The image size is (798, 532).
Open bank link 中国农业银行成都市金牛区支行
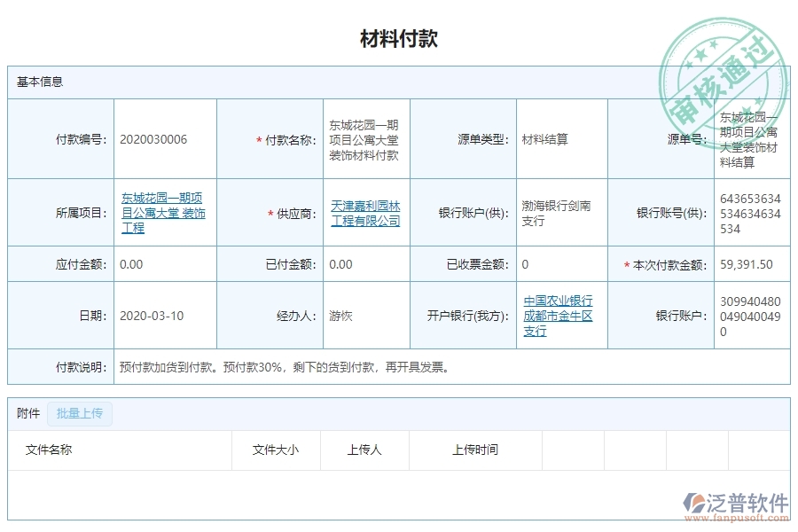[560, 315]
